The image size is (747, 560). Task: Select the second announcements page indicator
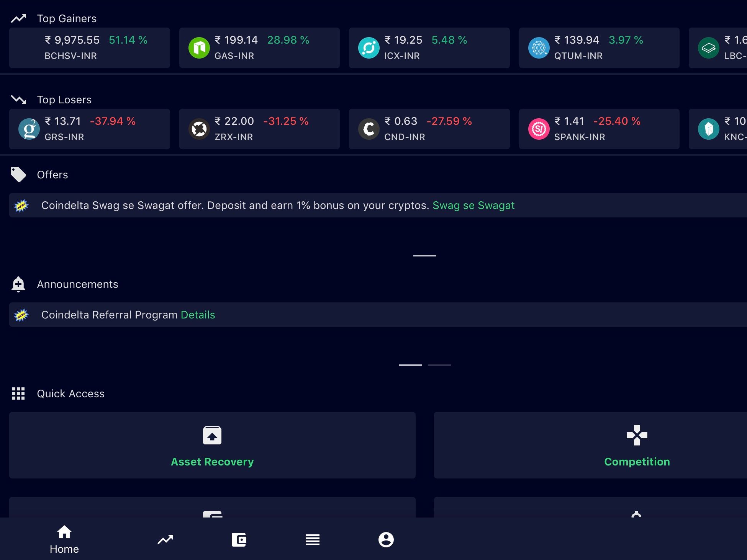pyautogui.click(x=439, y=365)
